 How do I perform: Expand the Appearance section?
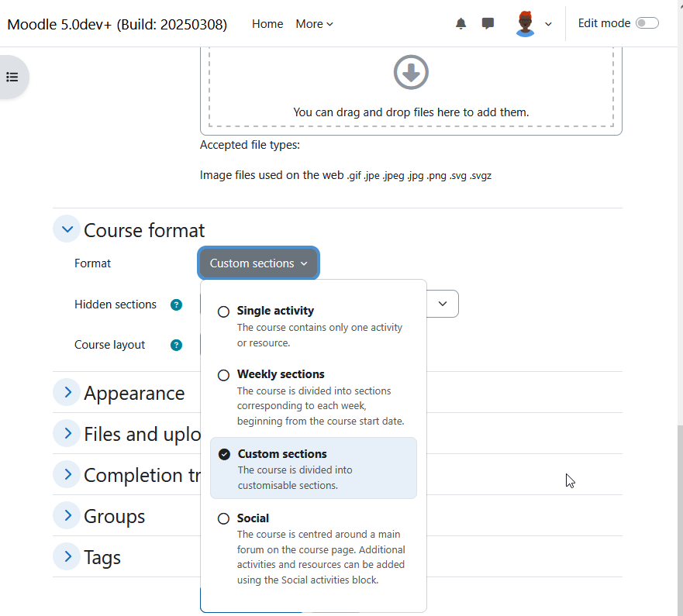[x=67, y=392]
